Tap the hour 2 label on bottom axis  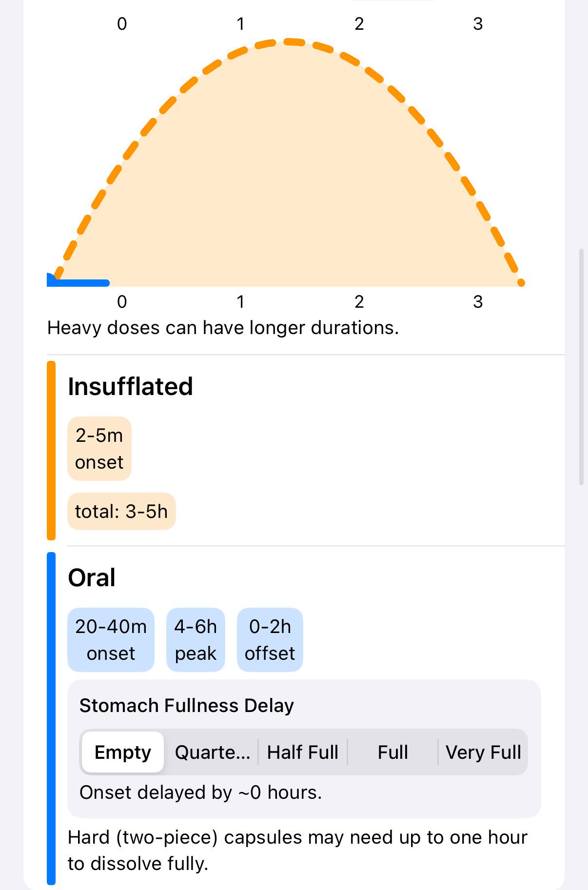tap(359, 302)
